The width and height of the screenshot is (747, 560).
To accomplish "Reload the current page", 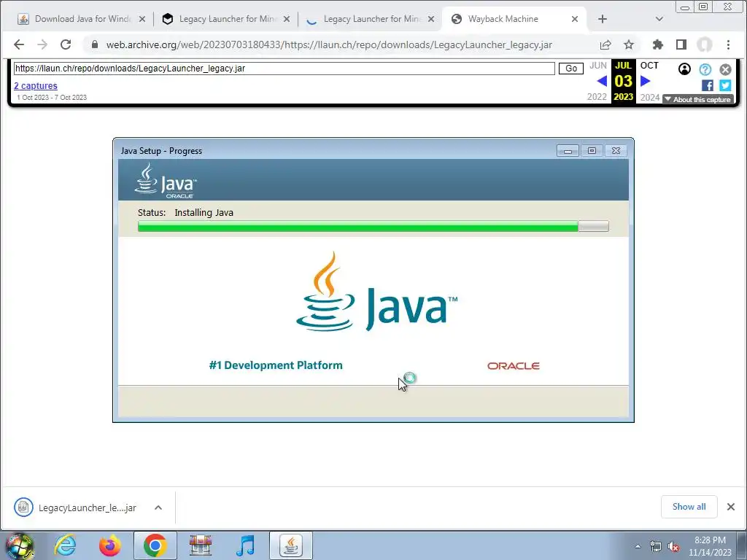I will pos(66,44).
